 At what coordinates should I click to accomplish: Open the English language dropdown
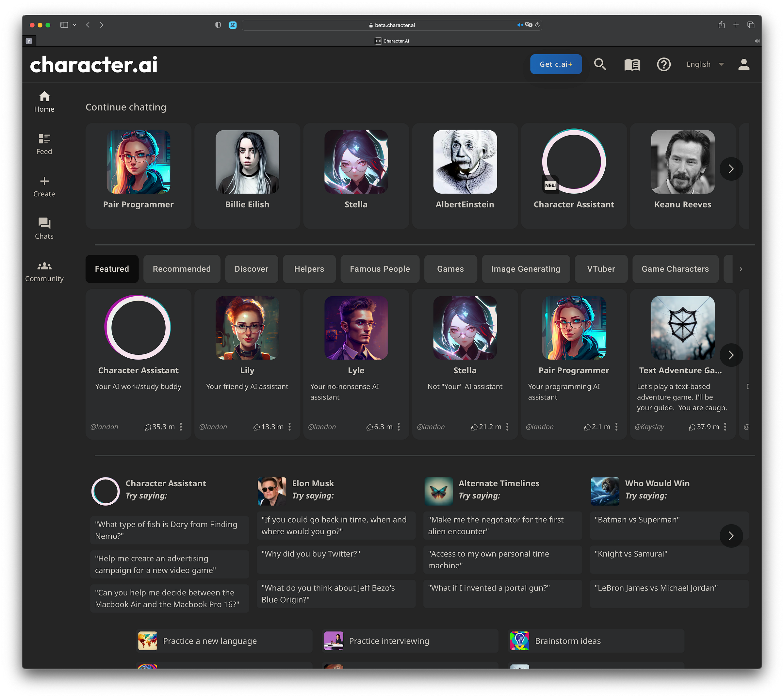[x=705, y=64]
